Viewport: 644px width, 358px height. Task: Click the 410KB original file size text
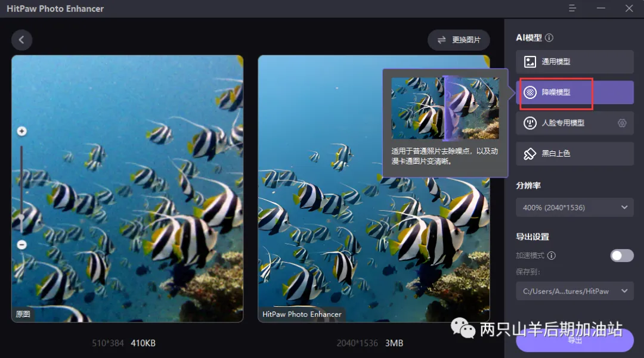(143, 343)
